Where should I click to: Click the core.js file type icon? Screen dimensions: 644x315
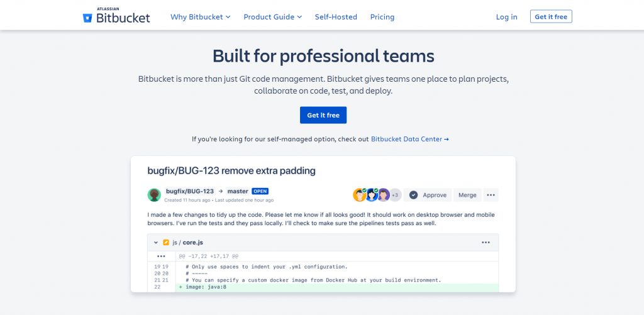(x=166, y=242)
